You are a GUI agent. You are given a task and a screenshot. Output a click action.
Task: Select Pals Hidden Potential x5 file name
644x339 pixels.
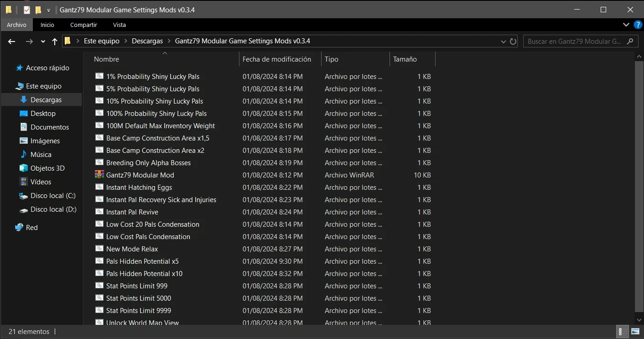[142, 261]
